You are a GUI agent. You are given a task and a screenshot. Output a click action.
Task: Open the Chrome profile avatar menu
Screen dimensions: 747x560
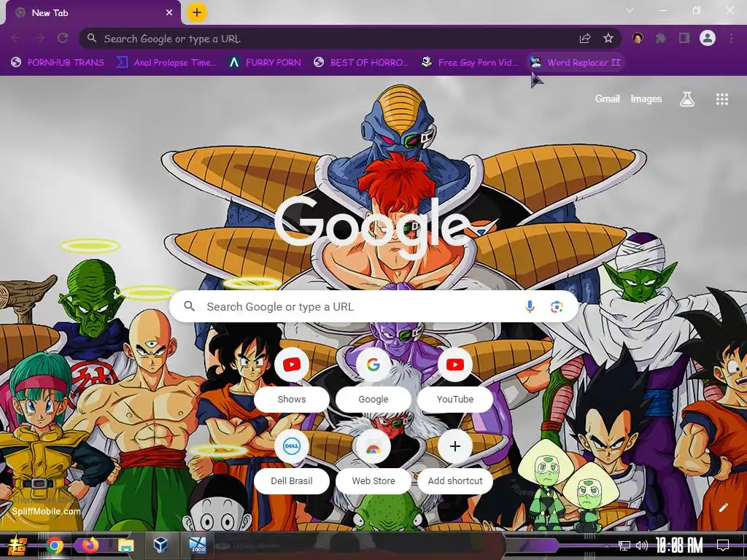point(708,38)
